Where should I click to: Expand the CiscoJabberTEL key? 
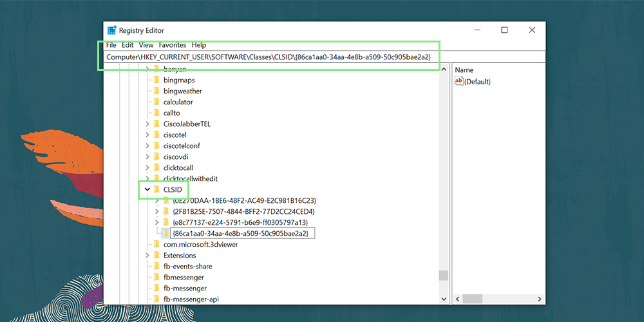tap(147, 124)
